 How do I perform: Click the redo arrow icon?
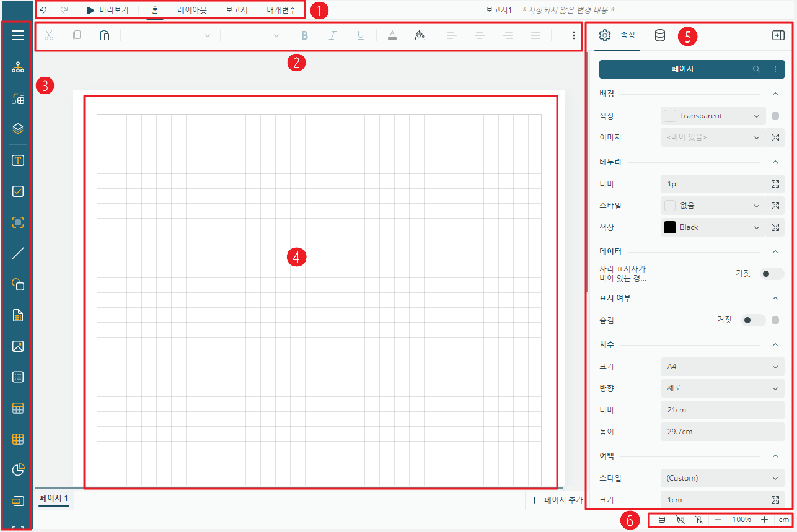coord(64,11)
